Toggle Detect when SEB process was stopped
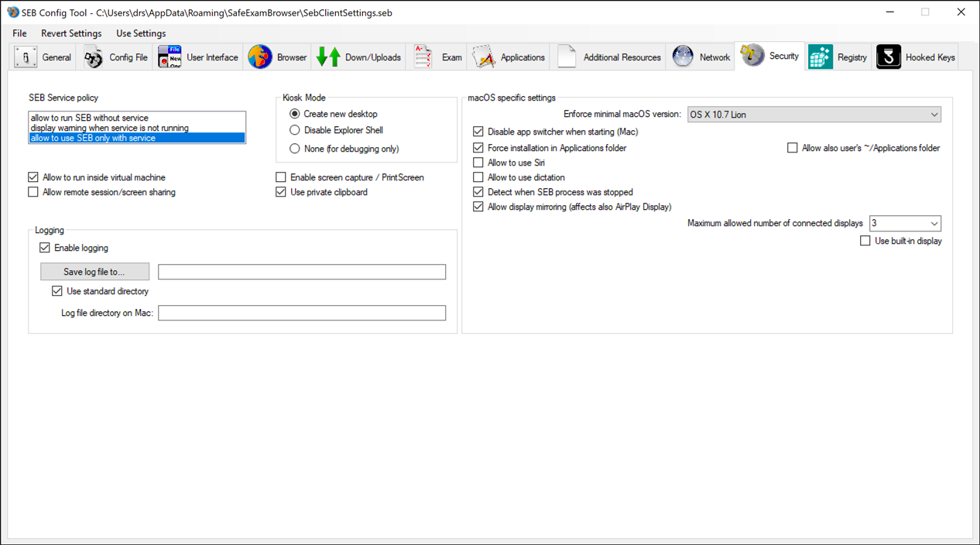The height and width of the screenshot is (545, 980). pyautogui.click(x=478, y=192)
